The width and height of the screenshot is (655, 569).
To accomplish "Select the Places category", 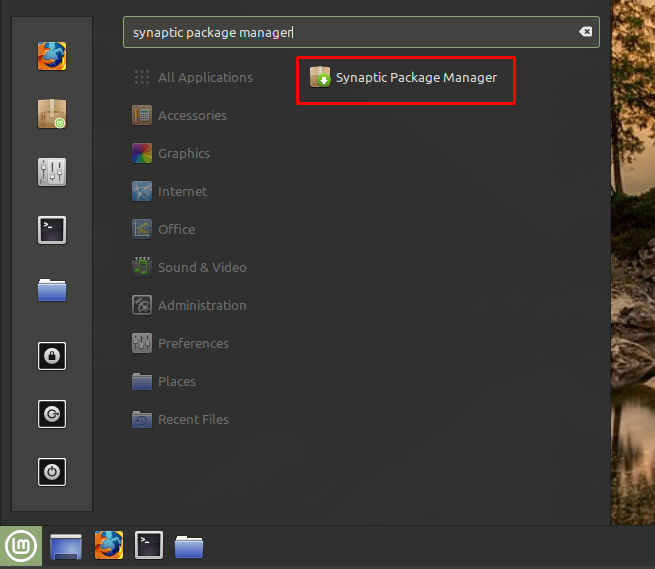I will [164, 381].
